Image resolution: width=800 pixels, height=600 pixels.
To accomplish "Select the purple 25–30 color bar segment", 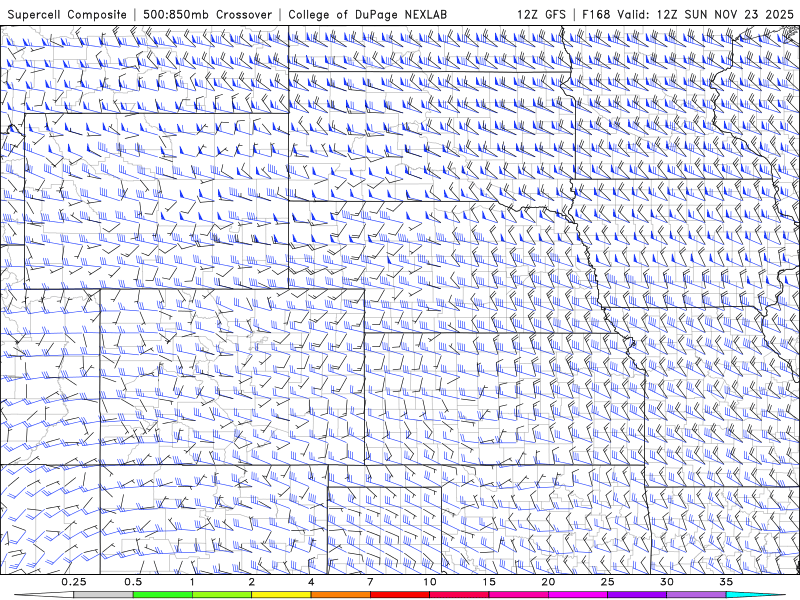I will click(x=637, y=595).
